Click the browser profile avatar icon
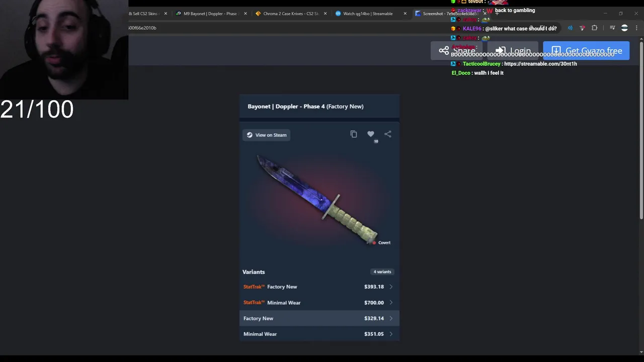Viewport: 644px width, 362px height. [624, 28]
